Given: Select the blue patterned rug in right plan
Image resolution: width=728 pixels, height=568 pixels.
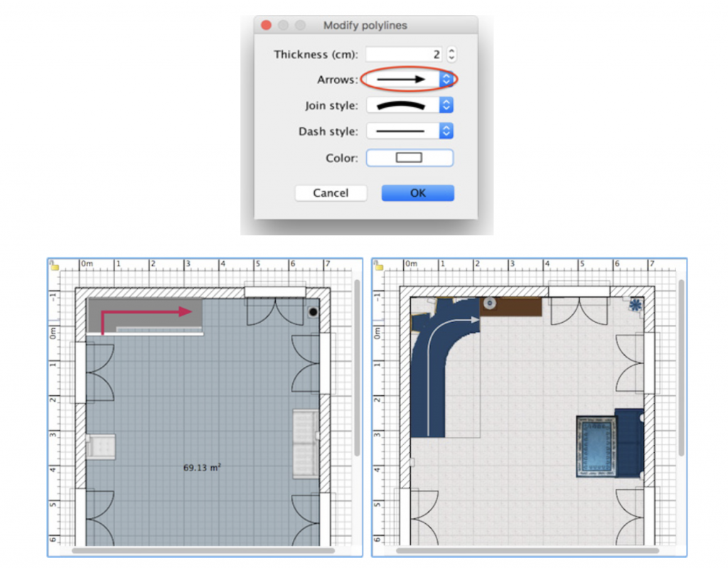Looking at the screenshot, I should 594,446.
